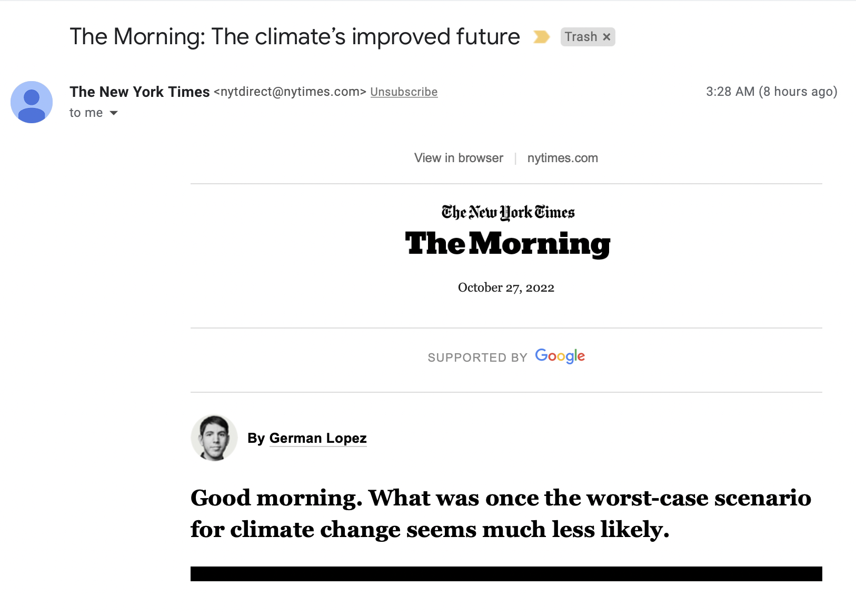This screenshot has height=616, width=856.
Task: Click the nytdirect@nytimes.com sender address
Action: coord(290,92)
